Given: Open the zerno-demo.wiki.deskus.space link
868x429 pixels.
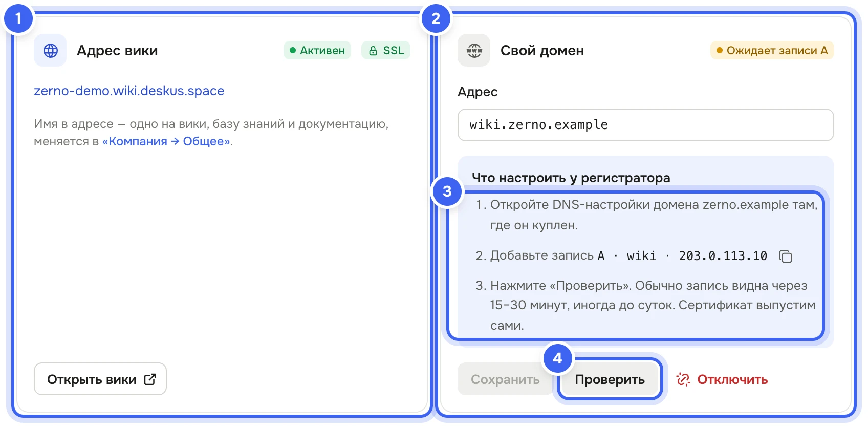Looking at the screenshot, I should [x=129, y=91].
